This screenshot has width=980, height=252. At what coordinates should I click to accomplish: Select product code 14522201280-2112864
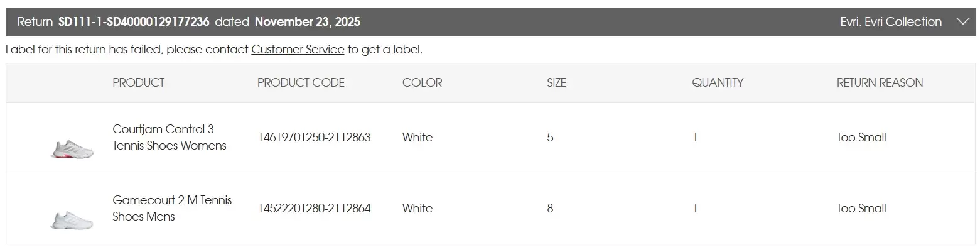click(x=314, y=208)
